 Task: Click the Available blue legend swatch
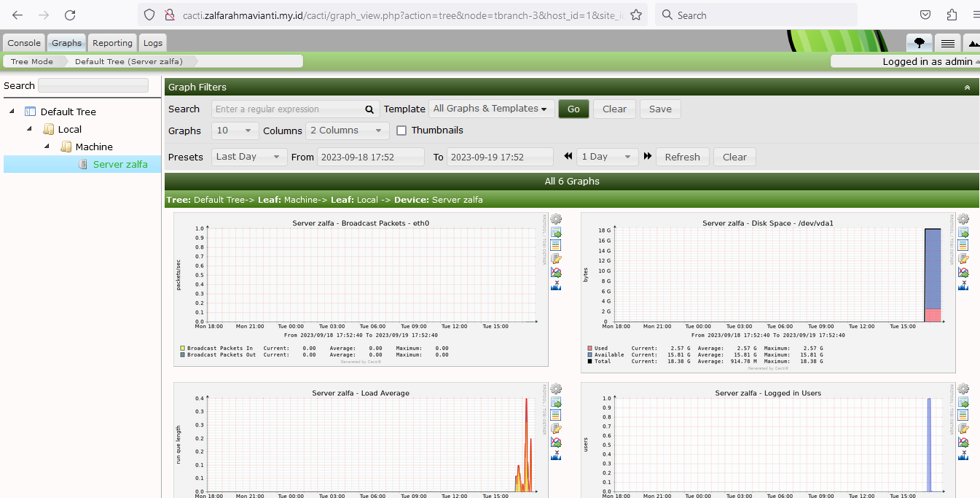590,355
